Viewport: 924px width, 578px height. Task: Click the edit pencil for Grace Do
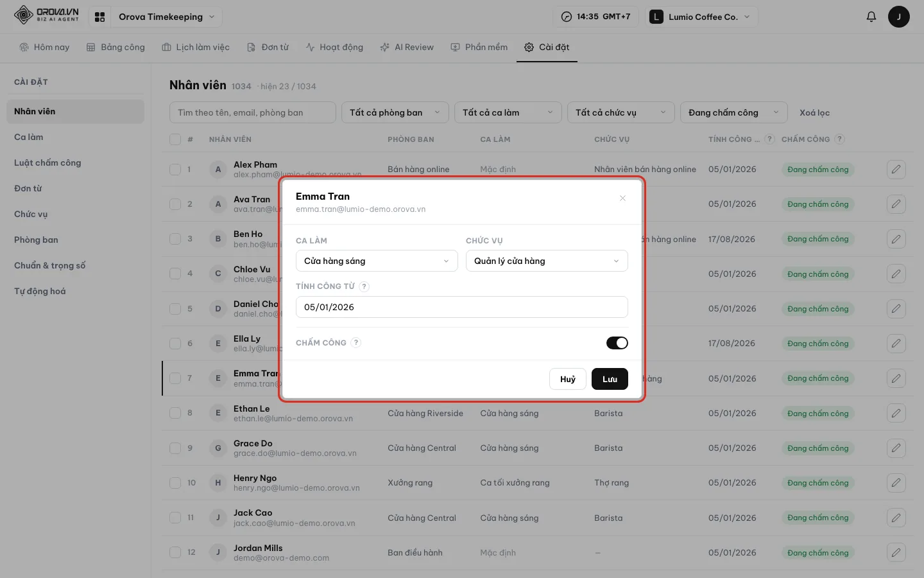(896, 448)
